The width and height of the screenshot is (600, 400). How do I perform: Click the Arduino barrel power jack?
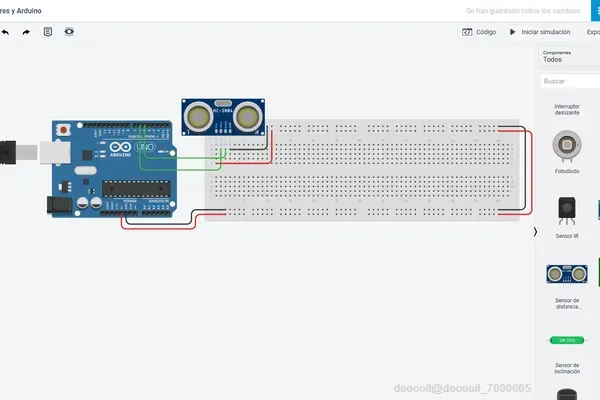pos(59,204)
